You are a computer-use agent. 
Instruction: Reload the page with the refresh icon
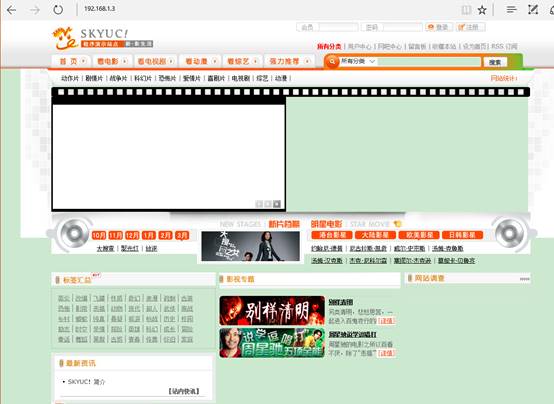(x=58, y=10)
